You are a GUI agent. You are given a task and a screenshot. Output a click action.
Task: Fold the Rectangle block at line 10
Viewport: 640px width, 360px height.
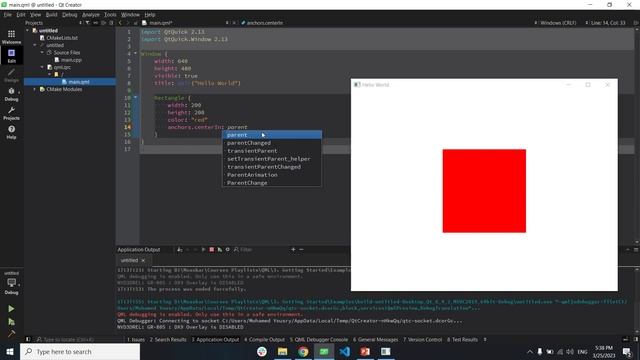[136, 98]
